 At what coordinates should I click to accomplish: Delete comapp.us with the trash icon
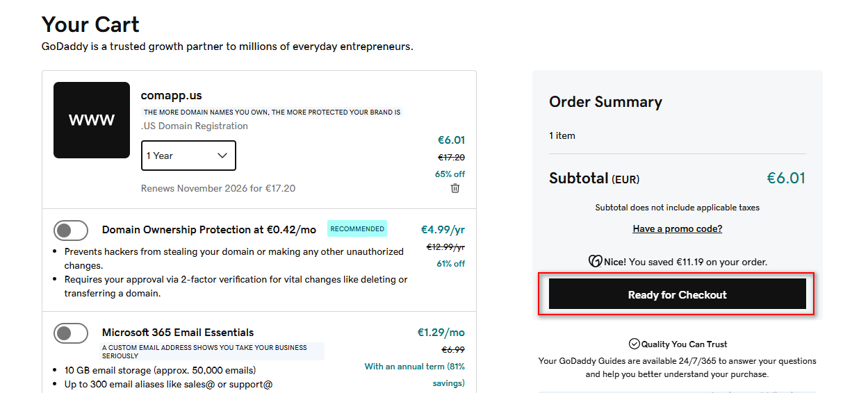(x=455, y=188)
